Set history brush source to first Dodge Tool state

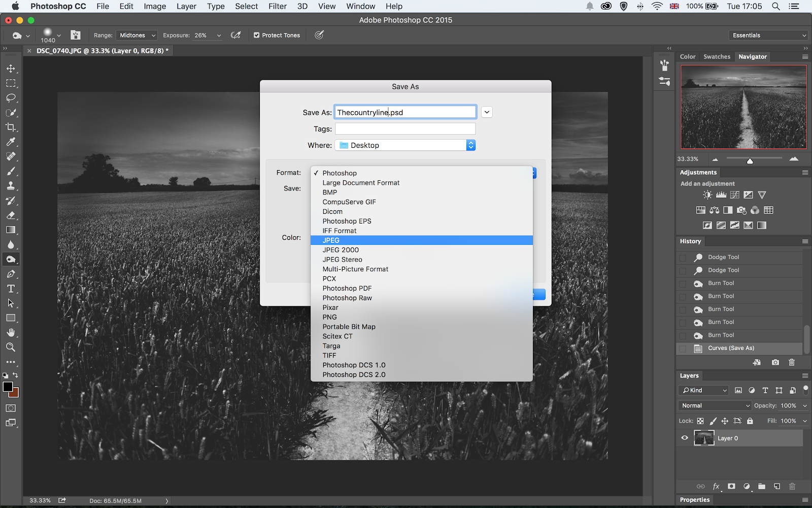pyautogui.click(x=683, y=258)
